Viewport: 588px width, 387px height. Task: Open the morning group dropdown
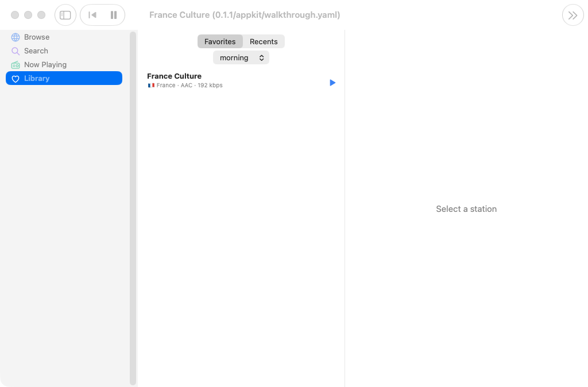pyautogui.click(x=241, y=58)
